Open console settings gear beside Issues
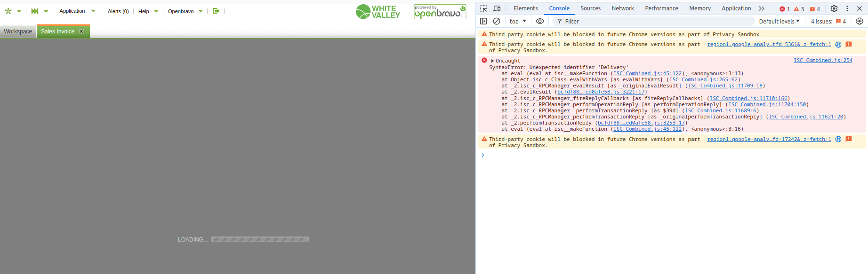The image size is (868, 274). click(860, 21)
